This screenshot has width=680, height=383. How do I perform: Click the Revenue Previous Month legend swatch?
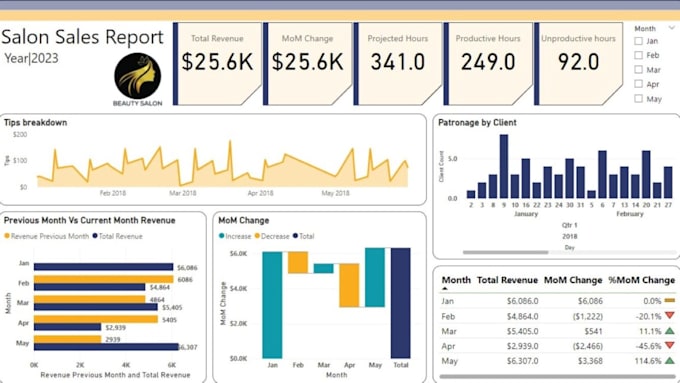pos(7,236)
